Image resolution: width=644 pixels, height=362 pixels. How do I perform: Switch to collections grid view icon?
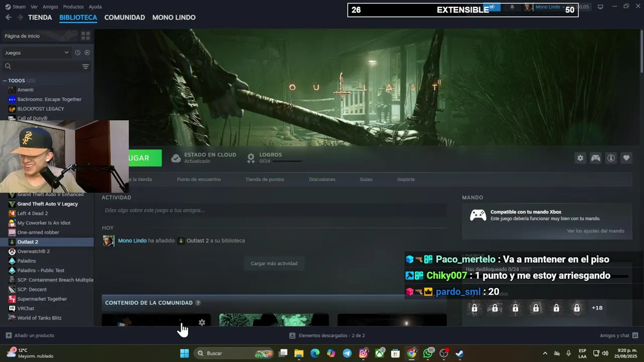(86, 36)
